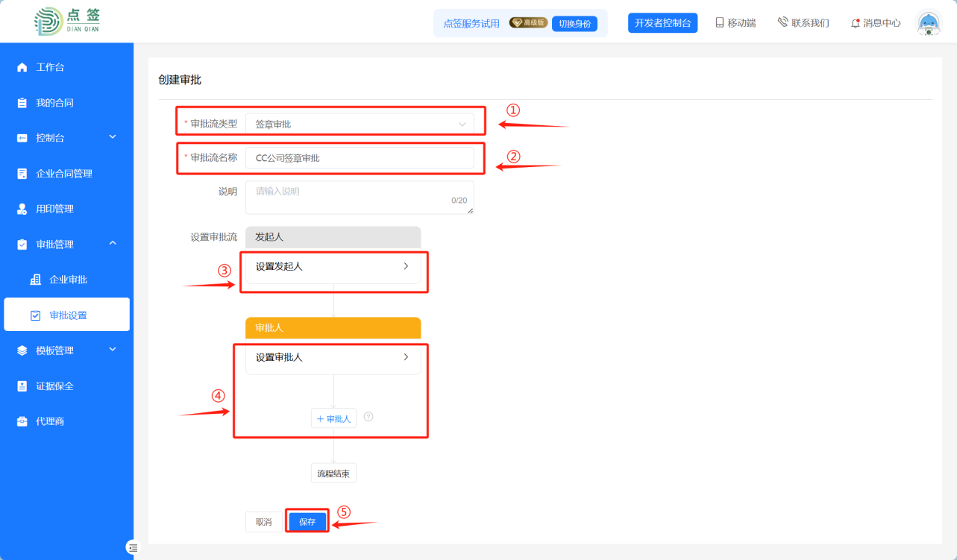Click the 发起人 node header
The height and width of the screenshot is (560, 957).
333,237
